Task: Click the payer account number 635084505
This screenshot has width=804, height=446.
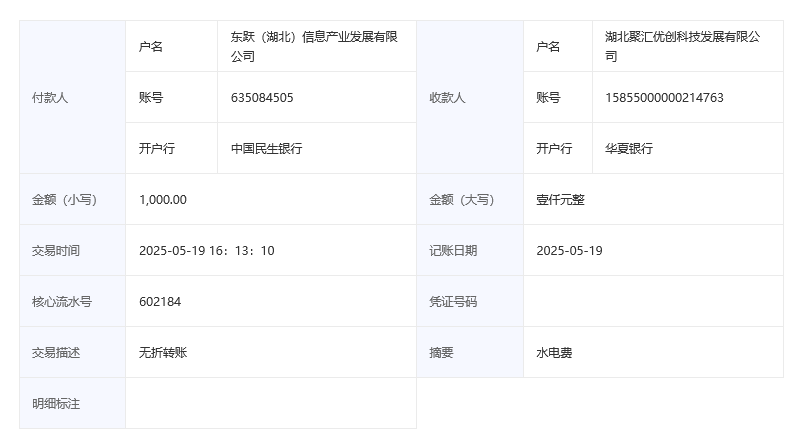Action: coord(262,98)
